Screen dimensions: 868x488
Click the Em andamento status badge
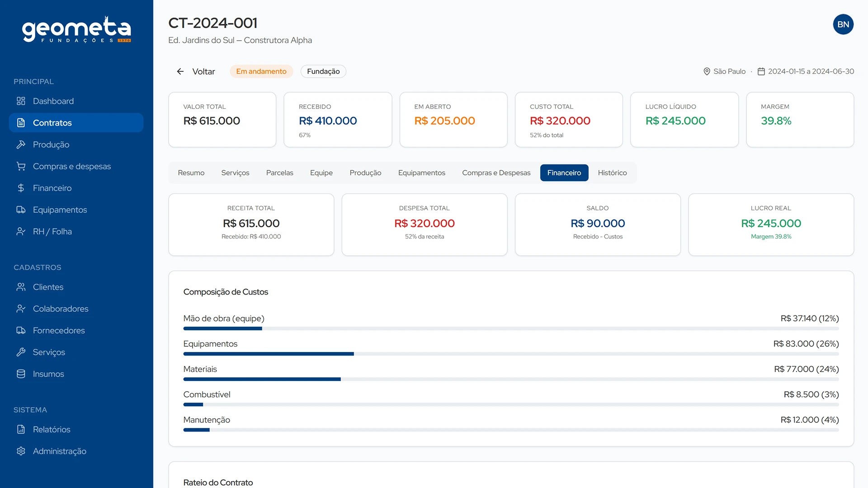[x=261, y=71]
